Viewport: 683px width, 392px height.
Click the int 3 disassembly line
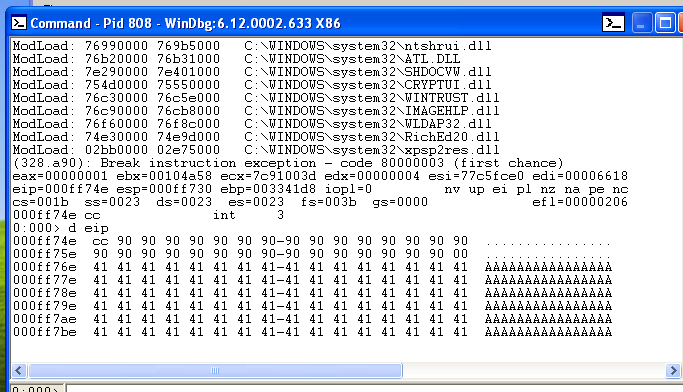coord(148,215)
